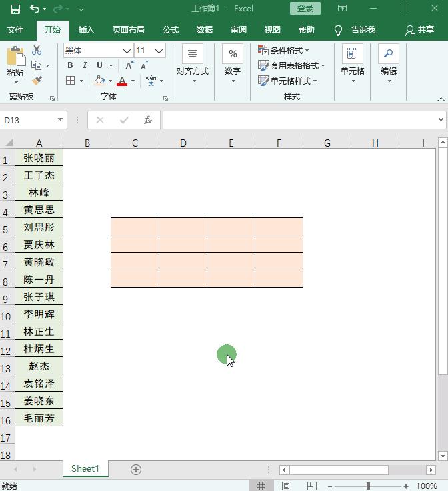The image size is (448, 491).
Task: Click the formula bar input
Action: click(x=301, y=120)
